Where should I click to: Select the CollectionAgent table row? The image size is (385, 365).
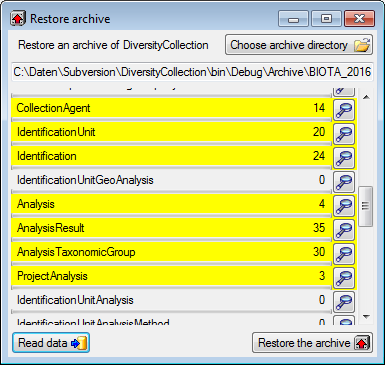point(171,108)
